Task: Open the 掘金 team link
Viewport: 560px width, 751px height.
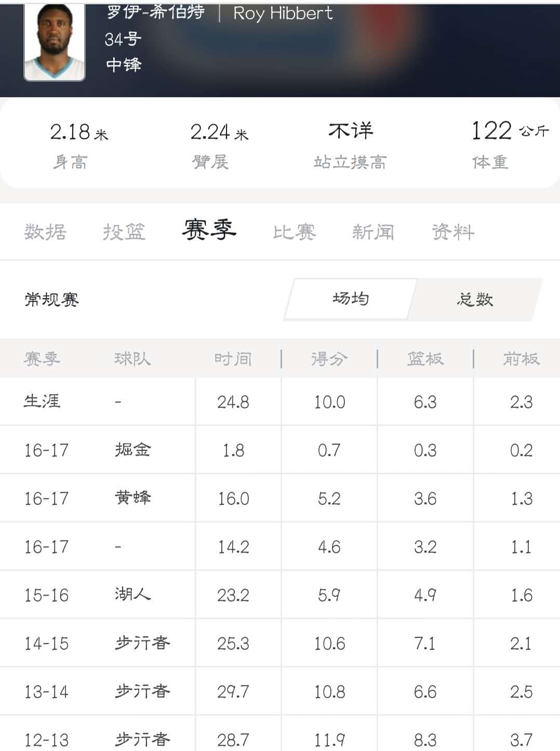Action: [133, 450]
